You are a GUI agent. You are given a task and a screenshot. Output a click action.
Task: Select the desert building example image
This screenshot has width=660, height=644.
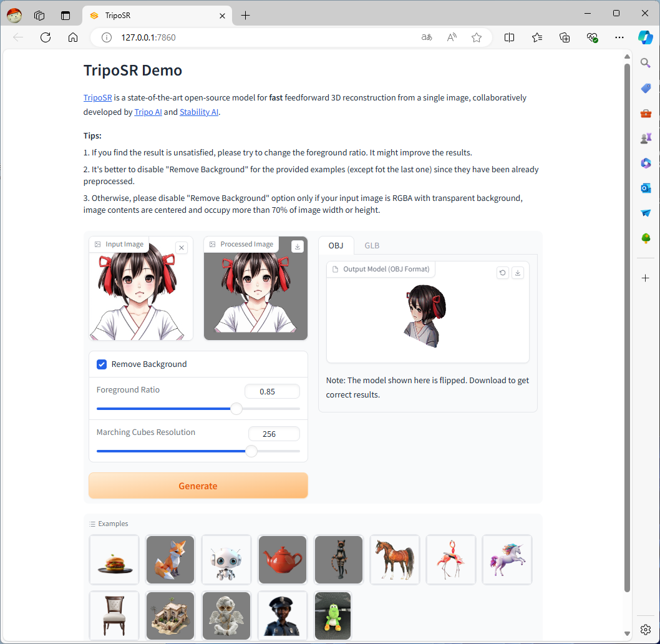(x=170, y=616)
